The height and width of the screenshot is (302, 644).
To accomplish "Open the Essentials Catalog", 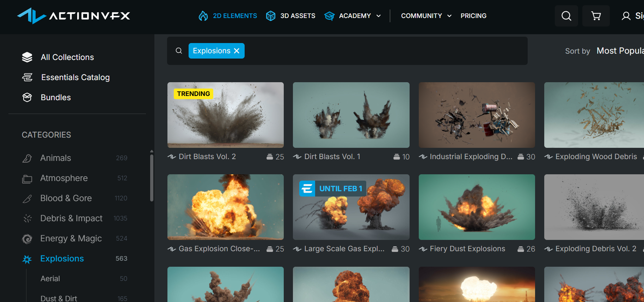I will pos(75,77).
